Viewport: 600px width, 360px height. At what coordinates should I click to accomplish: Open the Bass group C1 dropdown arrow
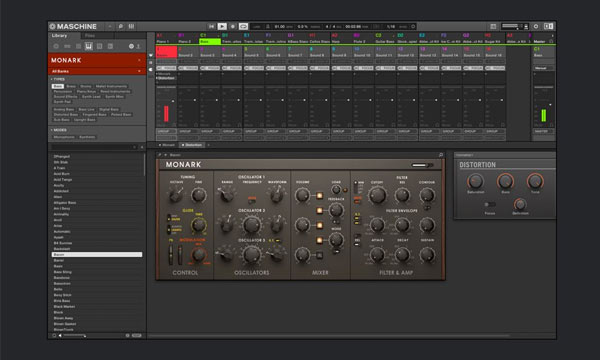point(218,36)
